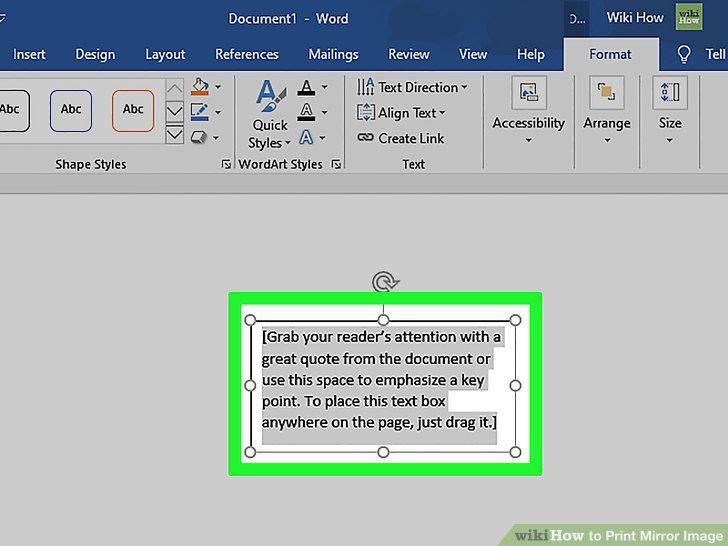
Task: Click the Shape Effects icon
Action: [x=199, y=137]
